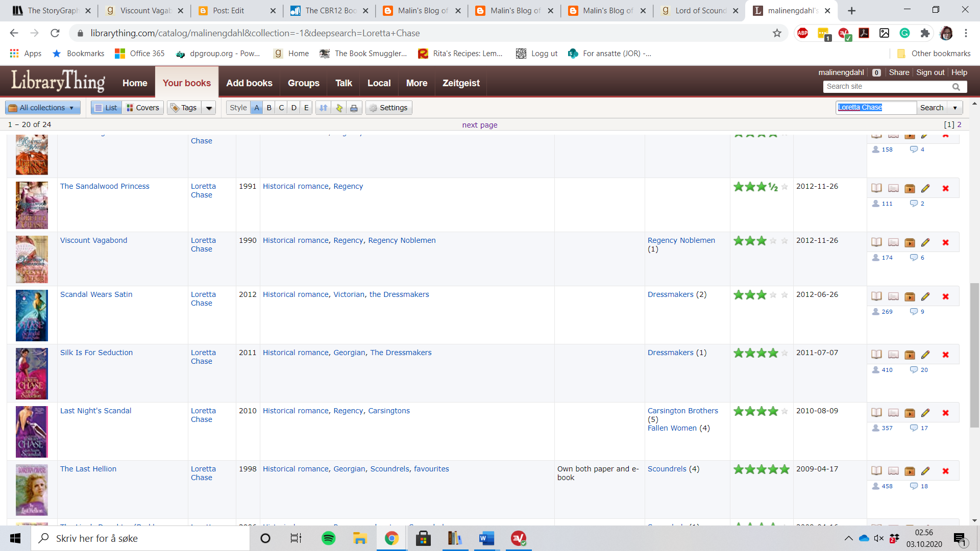This screenshot has width=980, height=551.
Task: Open the Dressmakers (2) series link
Action: tap(670, 294)
